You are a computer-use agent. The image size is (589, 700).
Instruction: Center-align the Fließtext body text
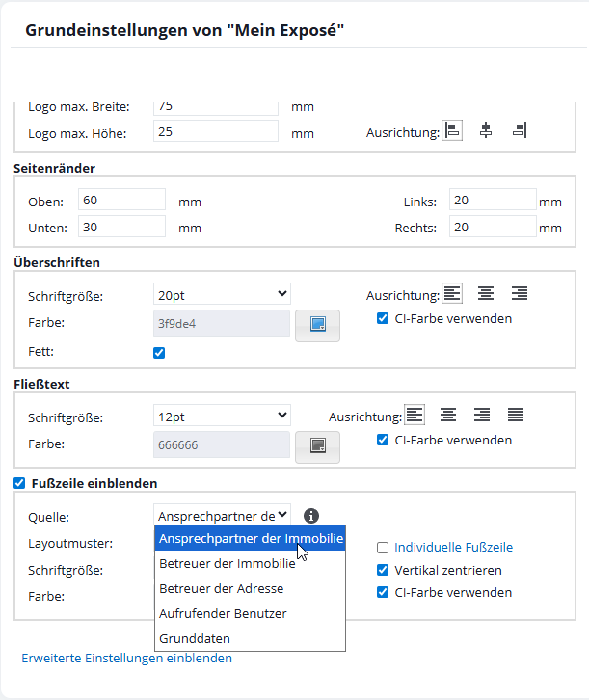click(x=448, y=416)
